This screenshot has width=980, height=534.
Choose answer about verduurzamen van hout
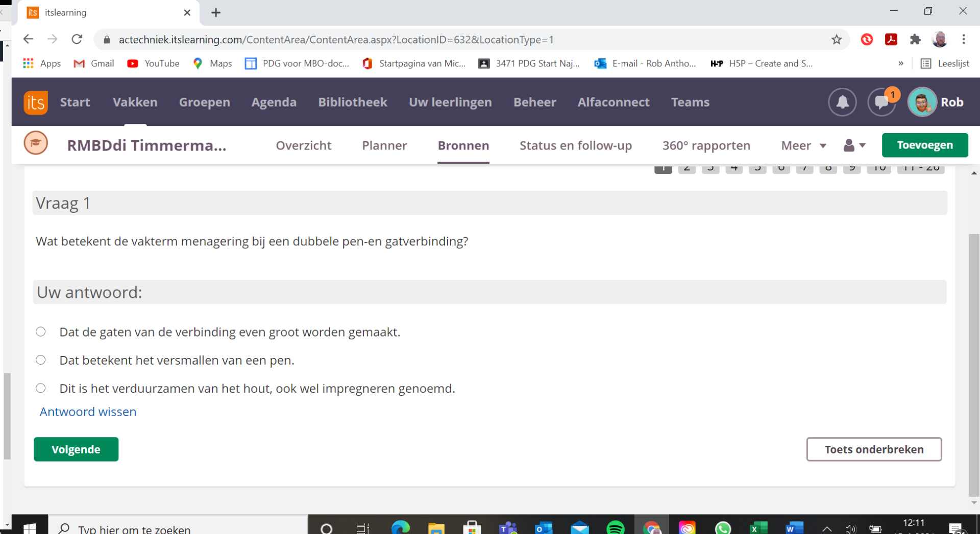point(41,388)
